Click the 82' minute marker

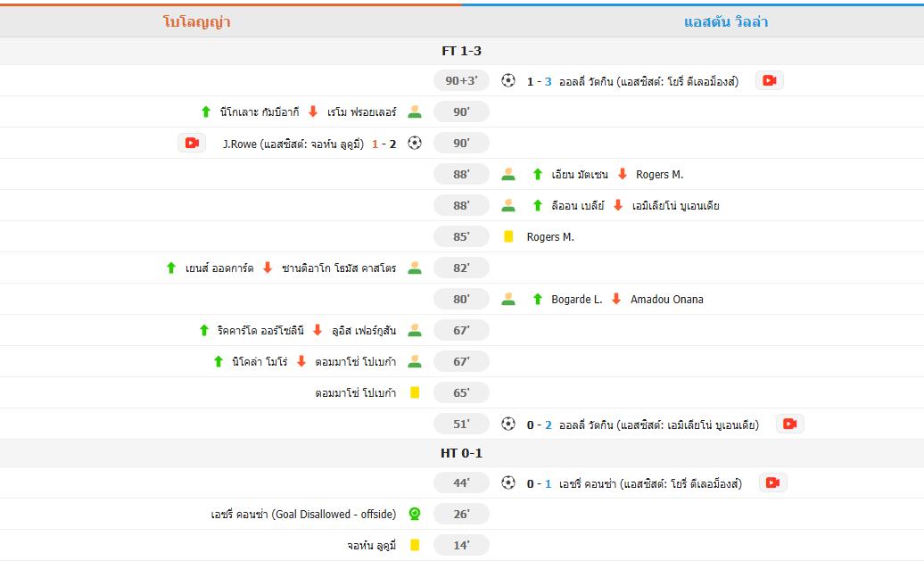(x=461, y=268)
